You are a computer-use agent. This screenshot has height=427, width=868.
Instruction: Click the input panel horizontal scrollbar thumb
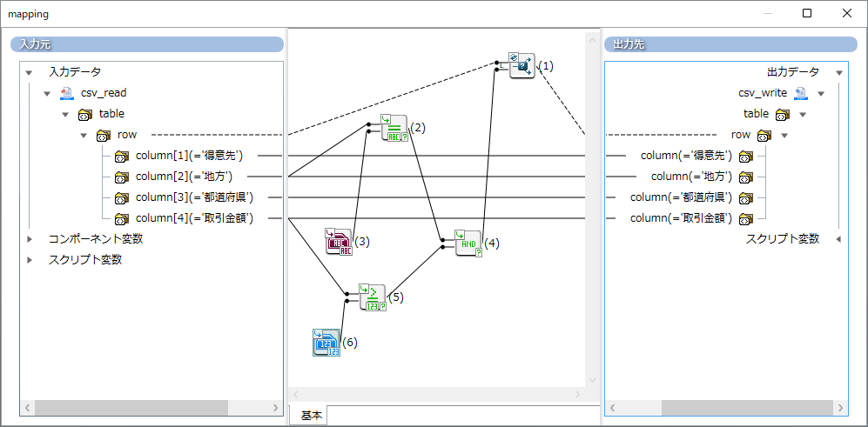pos(131,408)
